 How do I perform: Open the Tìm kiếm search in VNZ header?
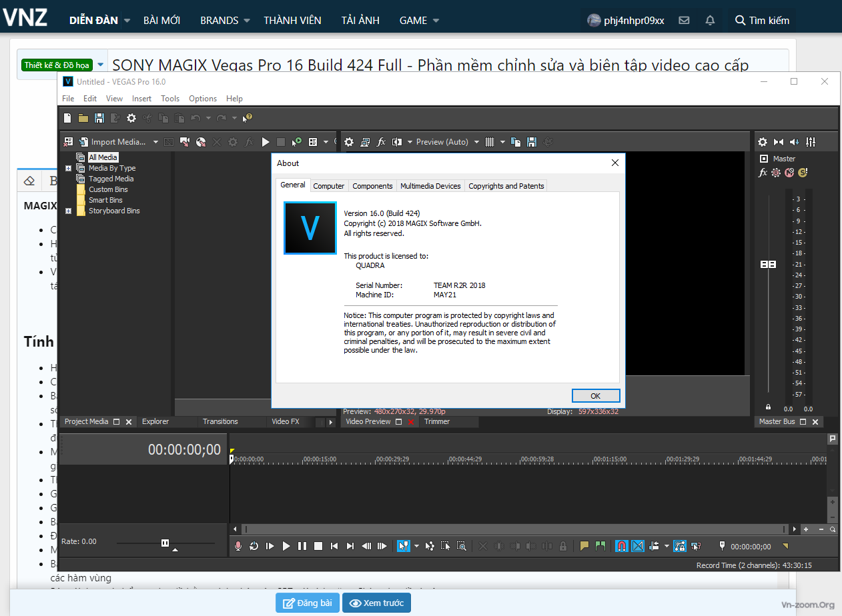[x=762, y=20]
